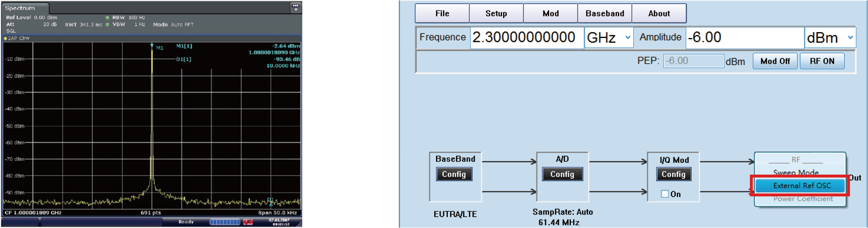Toggle the Mod Off button
This screenshot has height=228, width=868.
pyautogui.click(x=775, y=61)
